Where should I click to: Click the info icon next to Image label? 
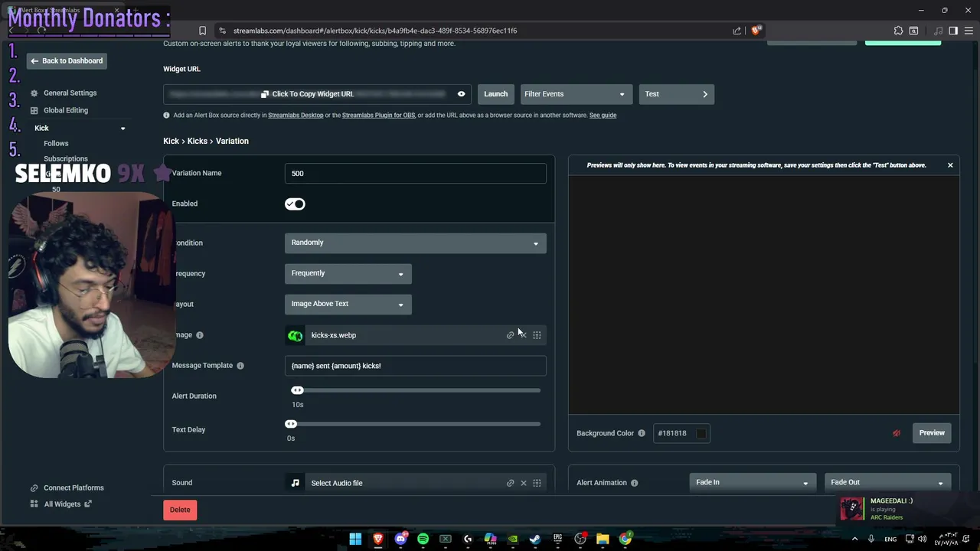pyautogui.click(x=200, y=335)
